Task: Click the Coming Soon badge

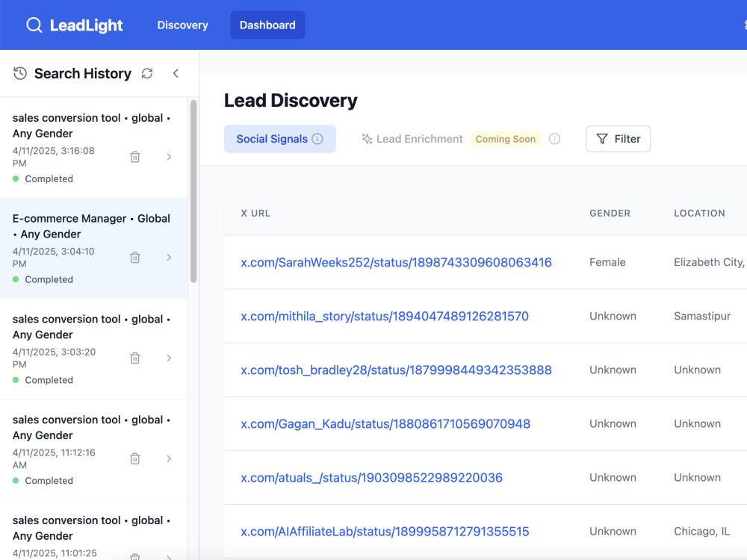Action: (506, 139)
